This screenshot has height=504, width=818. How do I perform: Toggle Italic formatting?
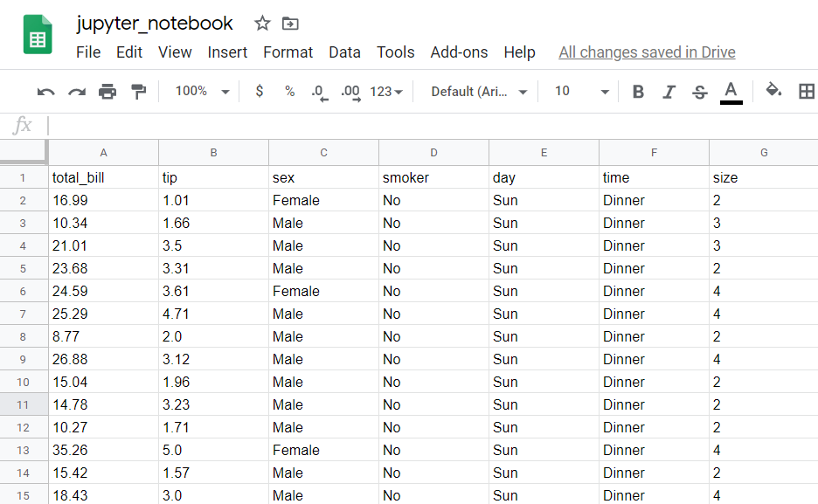click(669, 93)
